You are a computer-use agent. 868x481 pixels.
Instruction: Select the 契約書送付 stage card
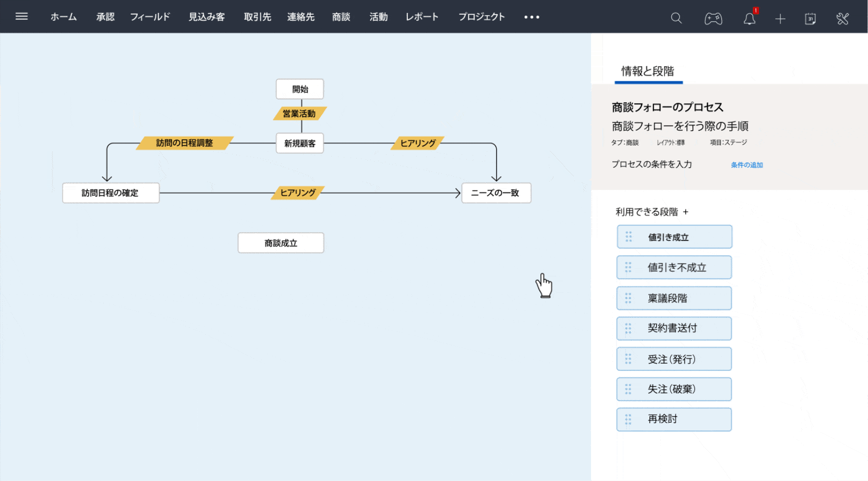[x=674, y=328]
